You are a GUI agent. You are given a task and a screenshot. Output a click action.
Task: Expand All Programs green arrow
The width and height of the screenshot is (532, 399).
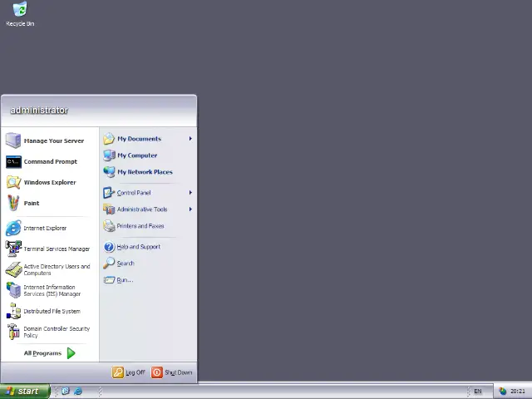pos(71,353)
